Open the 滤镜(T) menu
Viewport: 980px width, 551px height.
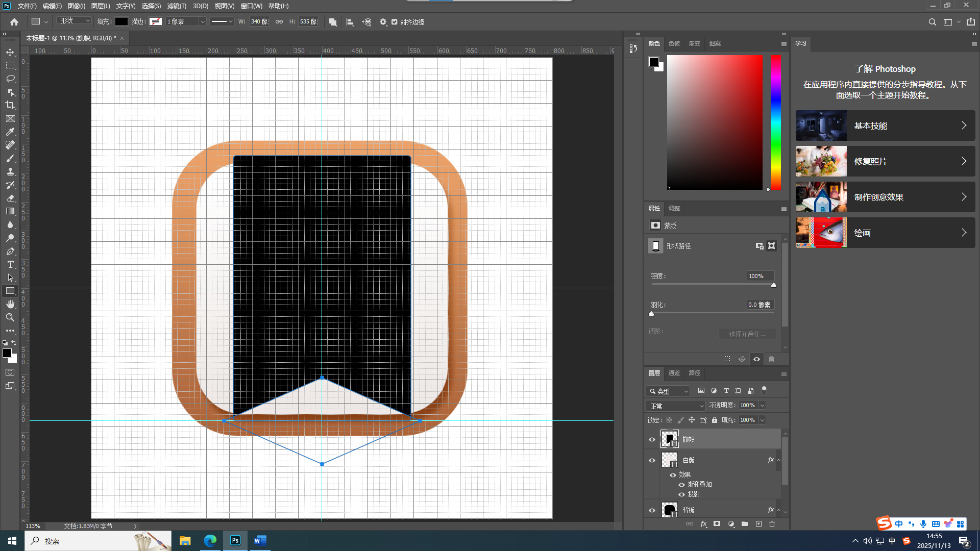point(177,6)
